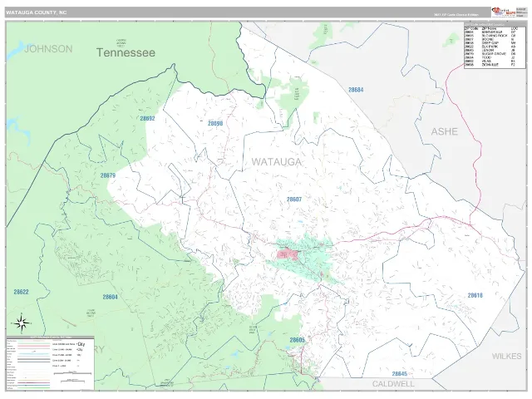Click ZIP code label 28692
This screenshot has height=399, width=532.
tap(147, 118)
